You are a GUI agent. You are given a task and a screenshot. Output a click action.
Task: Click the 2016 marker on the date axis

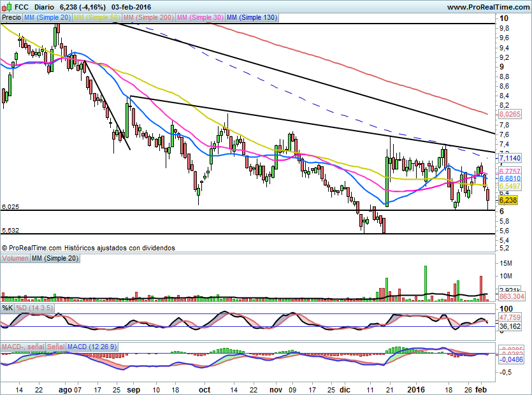tap(417, 389)
